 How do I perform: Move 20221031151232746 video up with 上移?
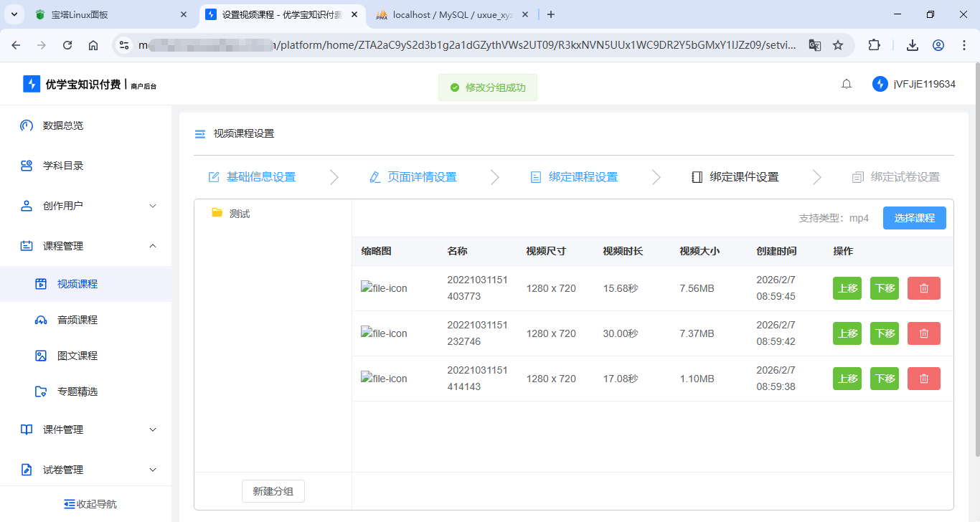pyautogui.click(x=847, y=333)
